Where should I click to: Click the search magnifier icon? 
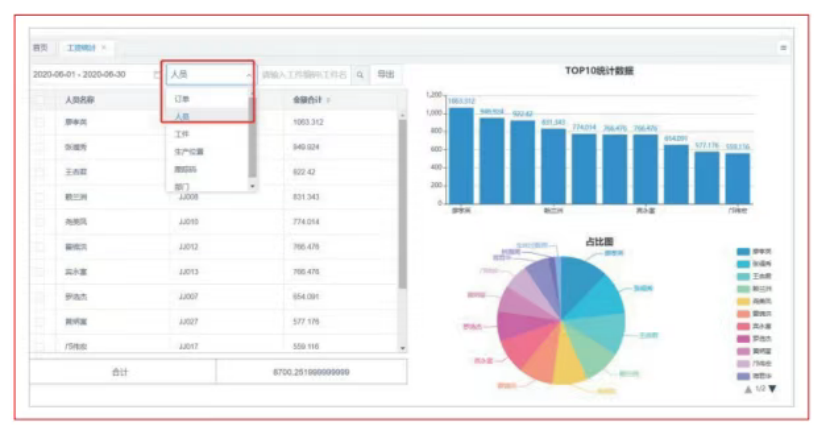tap(360, 75)
